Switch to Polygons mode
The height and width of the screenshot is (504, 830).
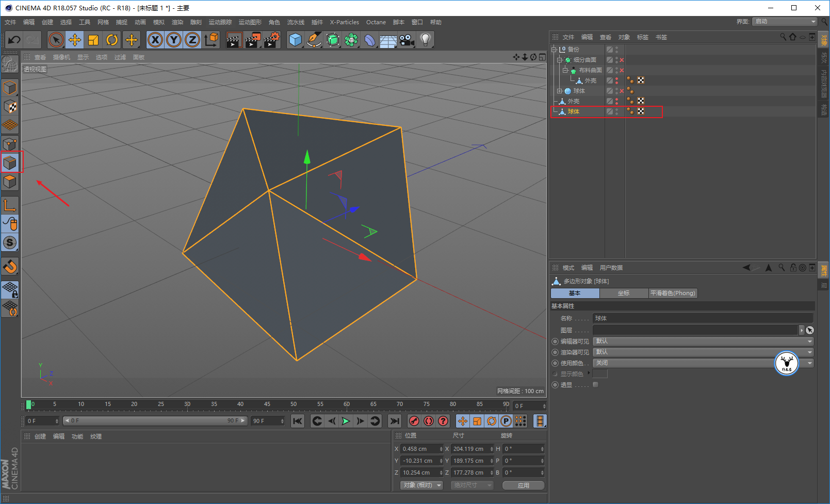10,182
